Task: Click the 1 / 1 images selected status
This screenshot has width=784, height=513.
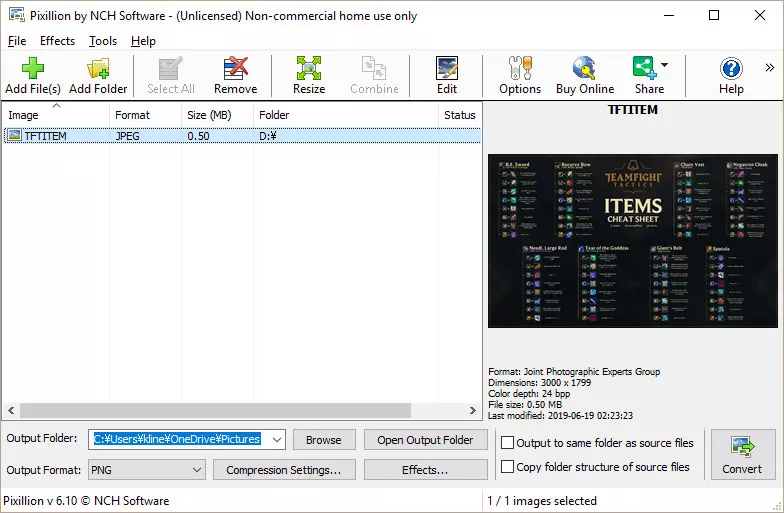Action: pyautogui.click(x=542, y=500)
